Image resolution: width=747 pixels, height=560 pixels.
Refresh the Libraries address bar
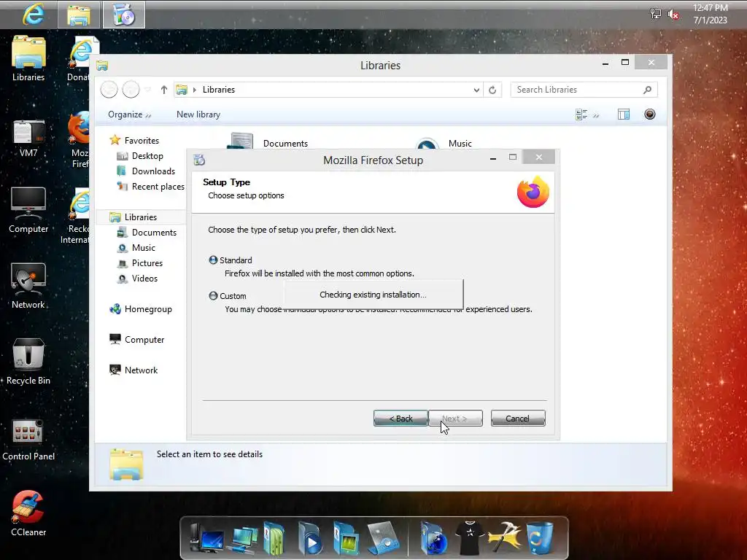(x=492, y=90)
